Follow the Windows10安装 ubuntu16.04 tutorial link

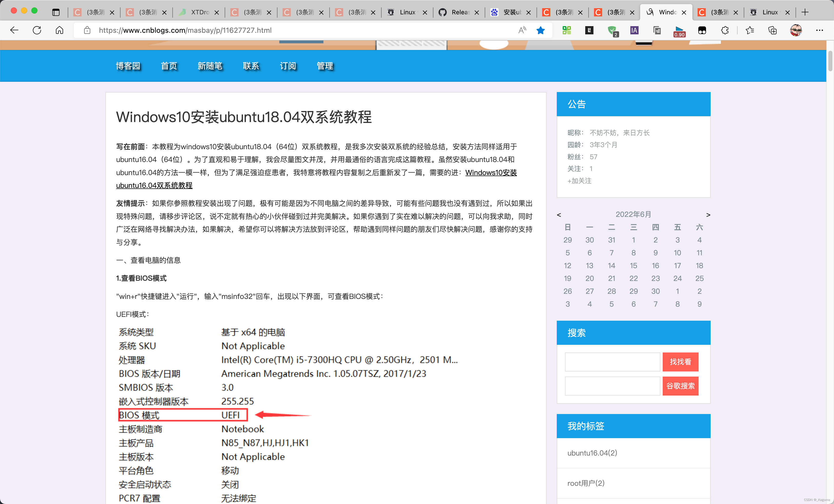(x=491, y=173)
